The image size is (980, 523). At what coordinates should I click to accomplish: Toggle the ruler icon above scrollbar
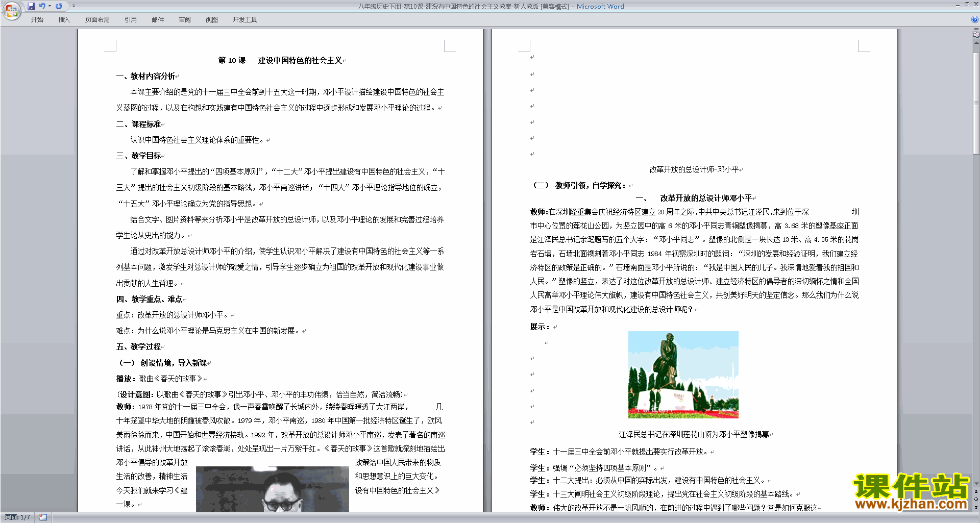coord(976,35)
